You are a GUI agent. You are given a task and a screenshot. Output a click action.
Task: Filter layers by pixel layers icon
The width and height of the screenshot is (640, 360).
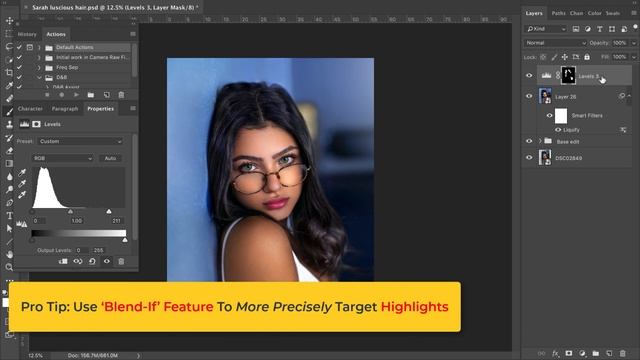tap(576, 29)
